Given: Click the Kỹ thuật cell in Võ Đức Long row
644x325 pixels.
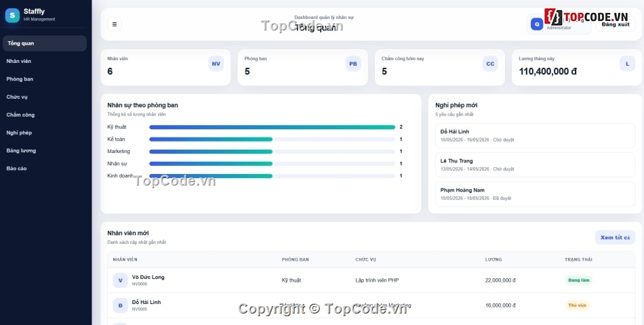Looking at the screenshot, I should point(291,280).
